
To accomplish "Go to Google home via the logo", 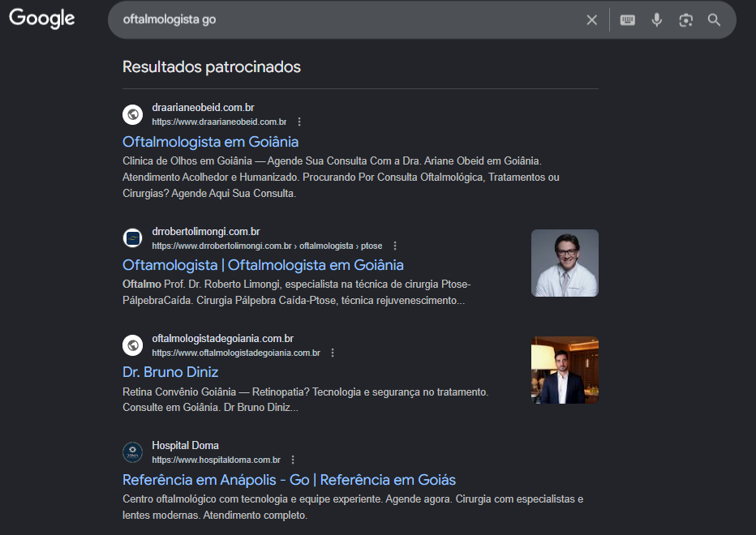I will coord(42,19).
